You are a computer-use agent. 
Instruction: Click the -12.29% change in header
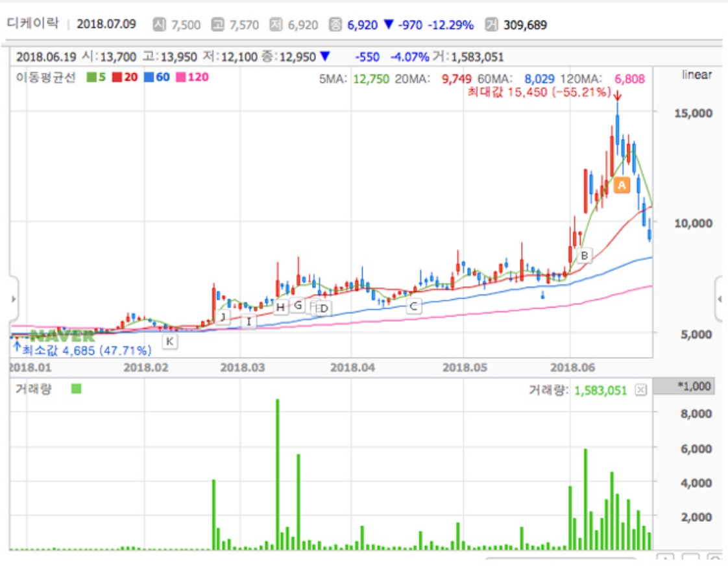[x=450, y=25]
